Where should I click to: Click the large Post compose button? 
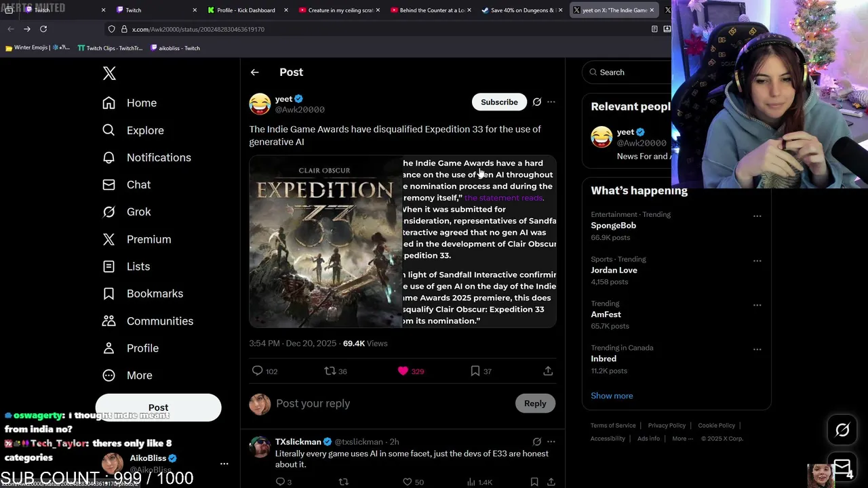pos(158,407)
